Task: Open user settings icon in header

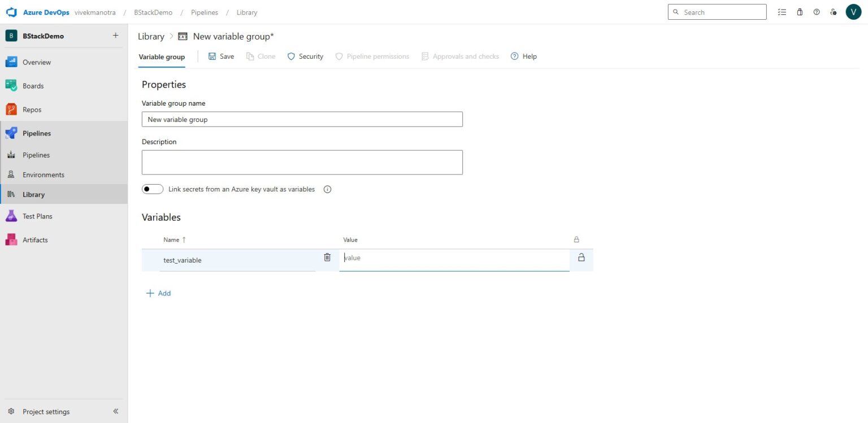Action: pos(833,12)
